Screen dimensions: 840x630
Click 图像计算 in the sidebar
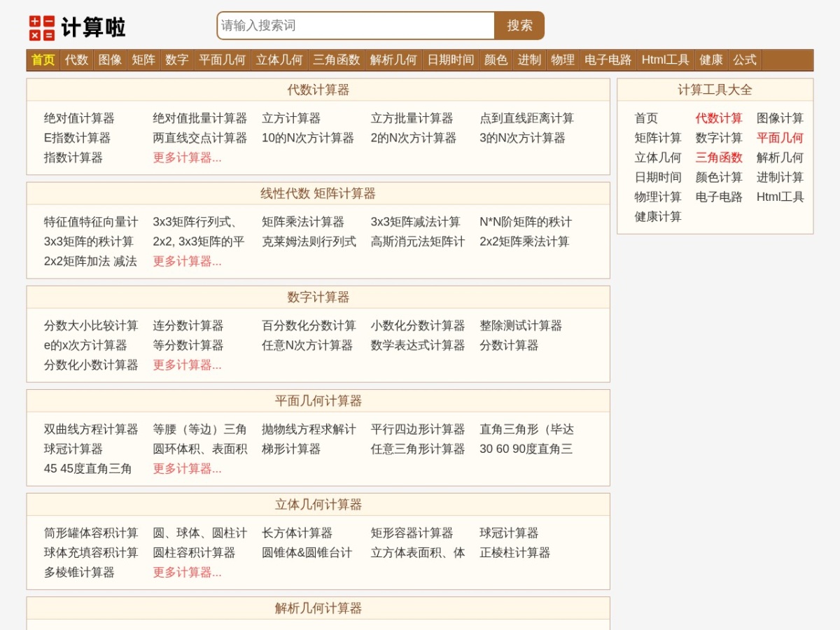pos(780,118)
